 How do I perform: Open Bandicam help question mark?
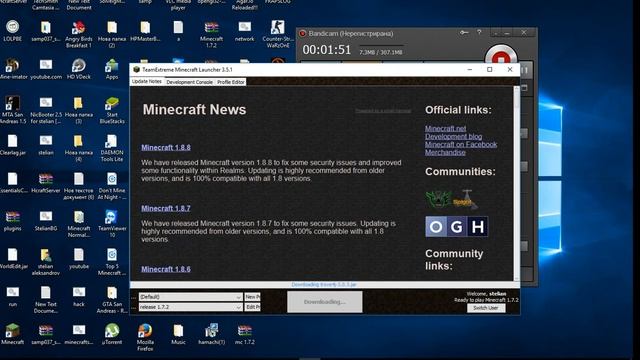(x=479, y=32)
